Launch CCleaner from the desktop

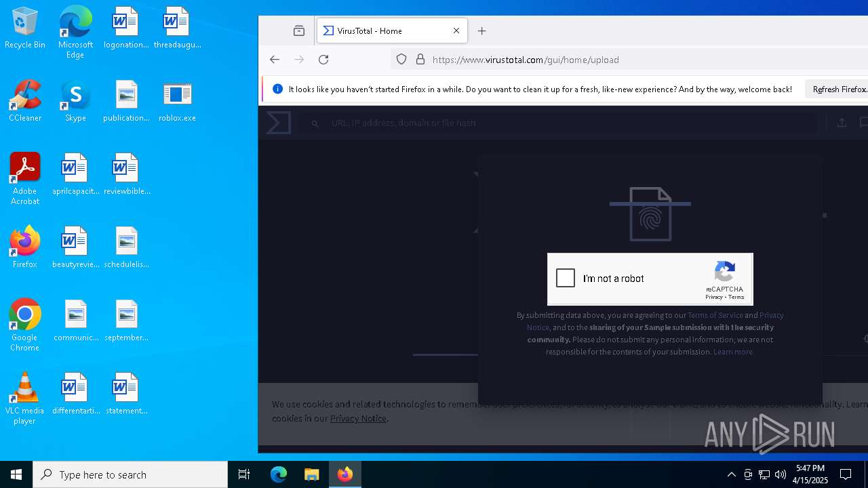pos(25,101)
